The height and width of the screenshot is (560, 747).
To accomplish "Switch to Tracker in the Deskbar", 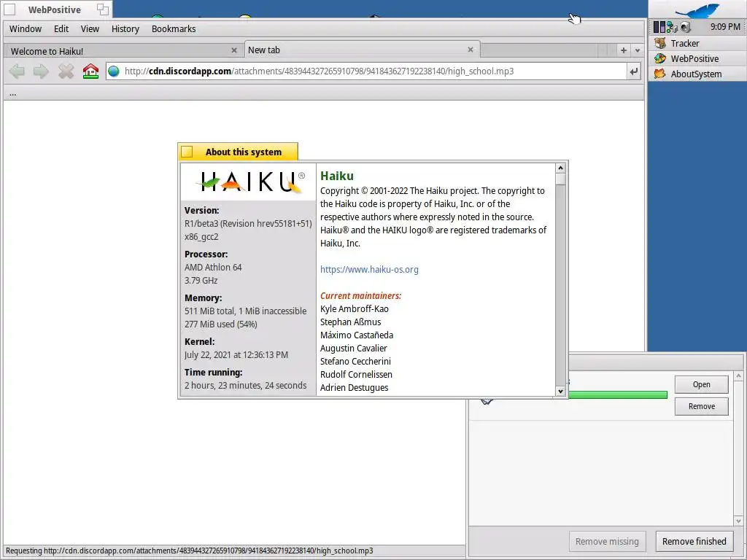I will (697, 43).
